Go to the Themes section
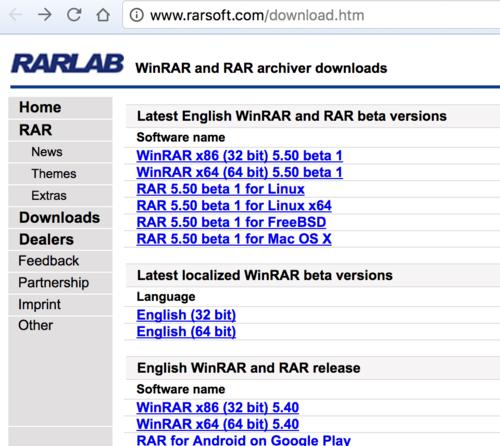 coord(60,174)
